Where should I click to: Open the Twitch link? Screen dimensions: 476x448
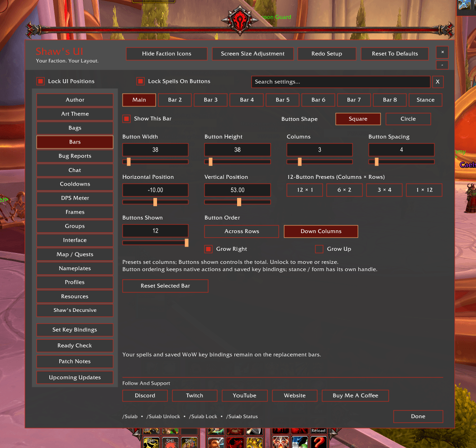[195, 396]
